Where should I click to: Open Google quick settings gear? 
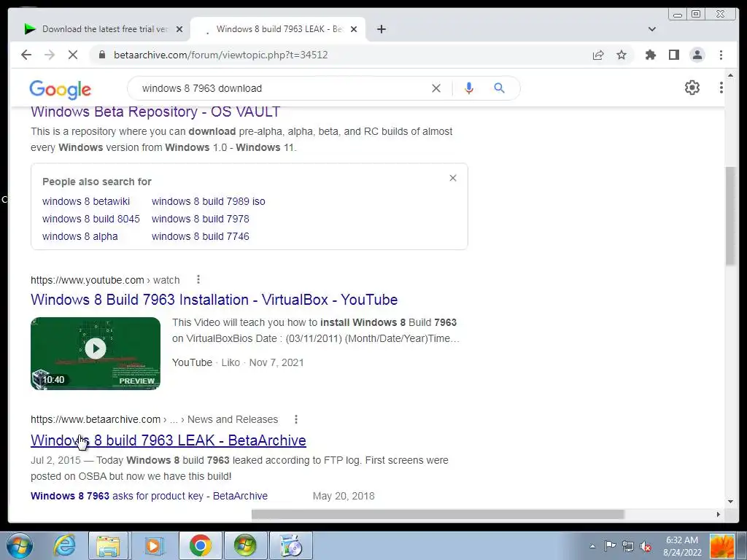(692, 87)
